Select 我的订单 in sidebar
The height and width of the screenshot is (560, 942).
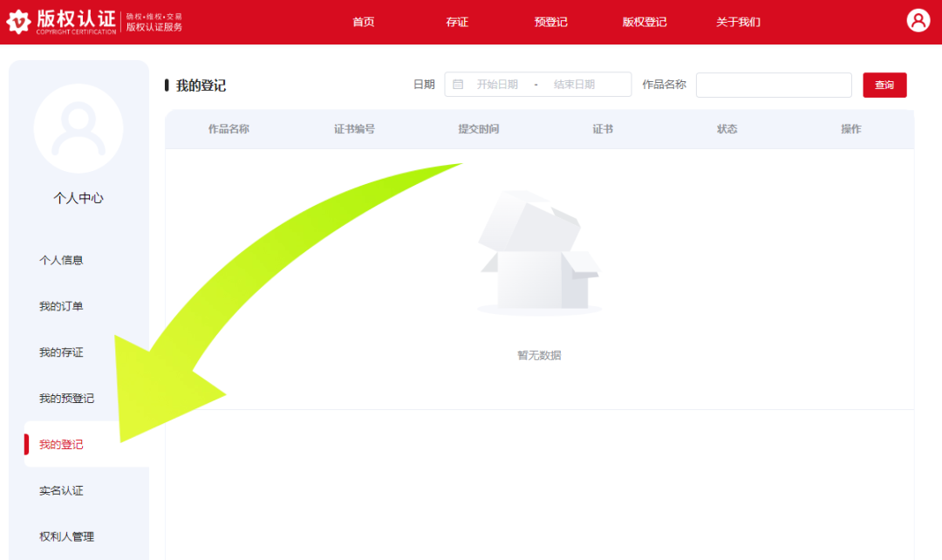point(61,306)
